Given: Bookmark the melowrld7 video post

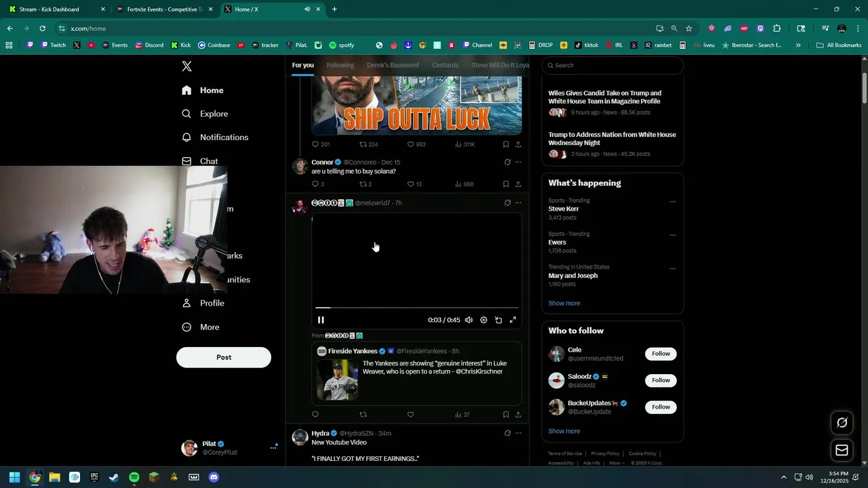Looking at the screenshot, I should (x=506, y=414).
